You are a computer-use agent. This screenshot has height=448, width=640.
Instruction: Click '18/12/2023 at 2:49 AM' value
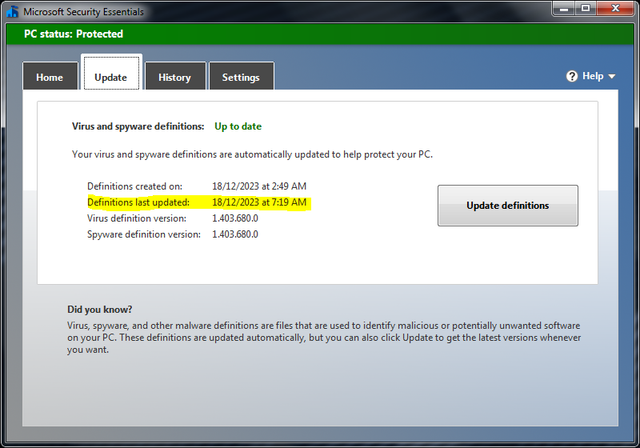point(259,186)
